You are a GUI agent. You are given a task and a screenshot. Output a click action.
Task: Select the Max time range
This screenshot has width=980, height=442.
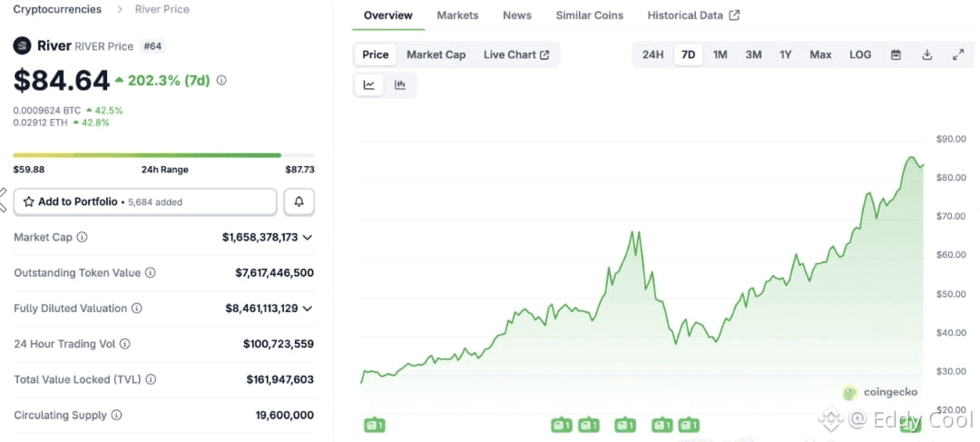[x=820, y=55]
